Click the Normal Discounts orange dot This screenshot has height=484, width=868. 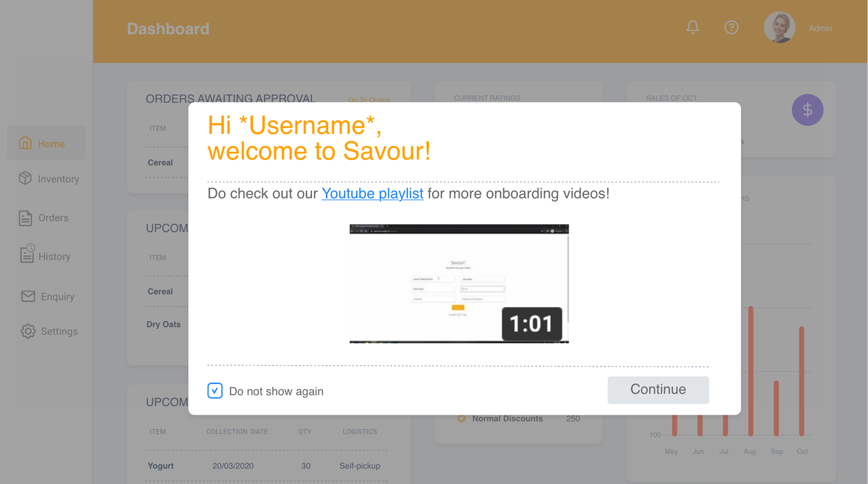(461, 418)
